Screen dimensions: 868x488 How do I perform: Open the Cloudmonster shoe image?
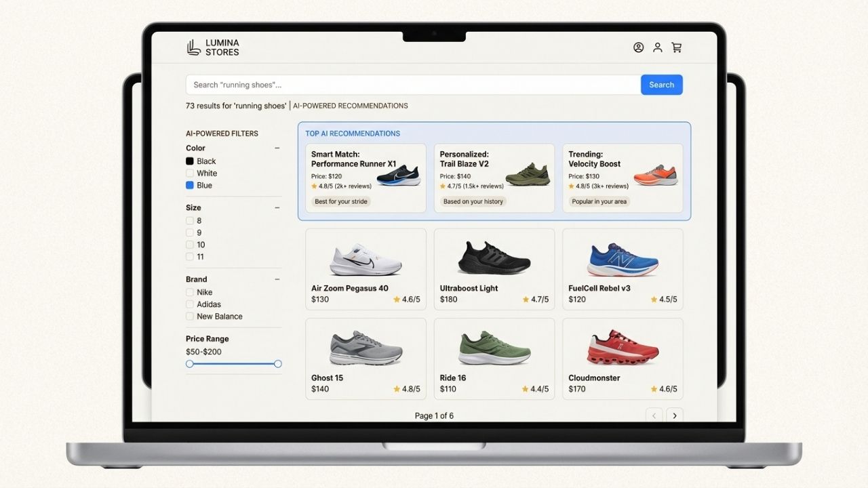tap(623, 347)
